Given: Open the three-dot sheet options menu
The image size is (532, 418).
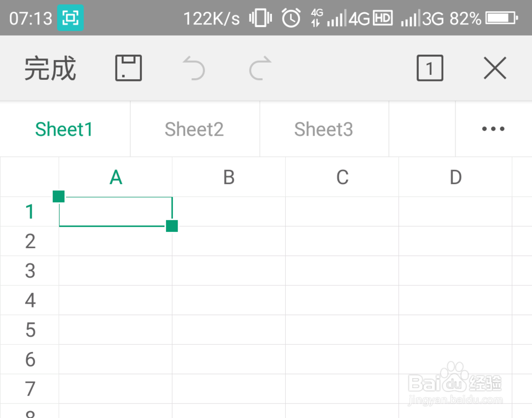Looking at the screenshot, I should point(493,129).
